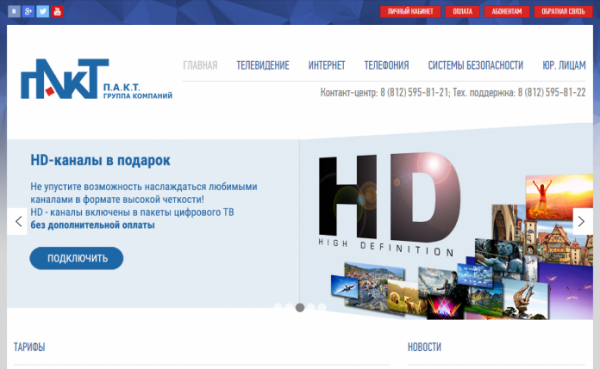600x369 pixels.
Task: Open the Телевидение menu
Action: 263,65
